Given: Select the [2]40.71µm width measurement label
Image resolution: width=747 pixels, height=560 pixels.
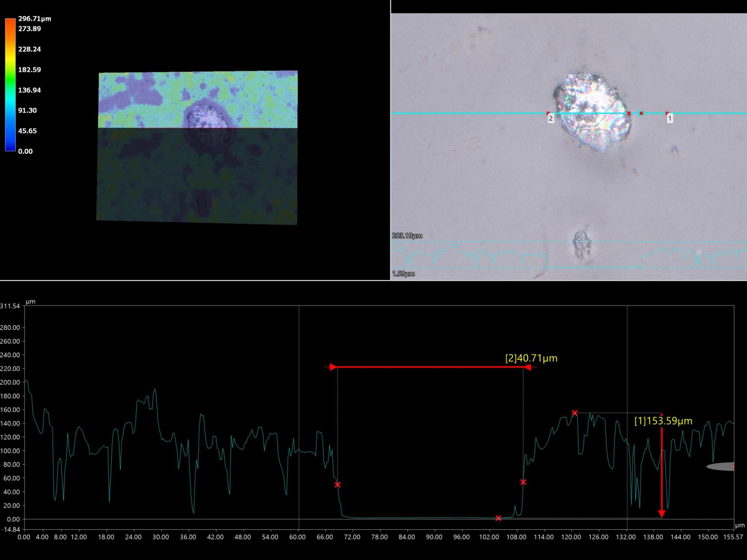Looking at the screenshot, I should (x=531, y=358).
